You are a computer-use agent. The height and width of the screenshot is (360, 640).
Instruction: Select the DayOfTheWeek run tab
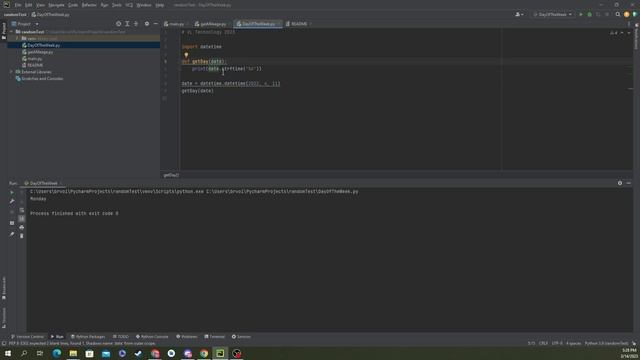44,183
